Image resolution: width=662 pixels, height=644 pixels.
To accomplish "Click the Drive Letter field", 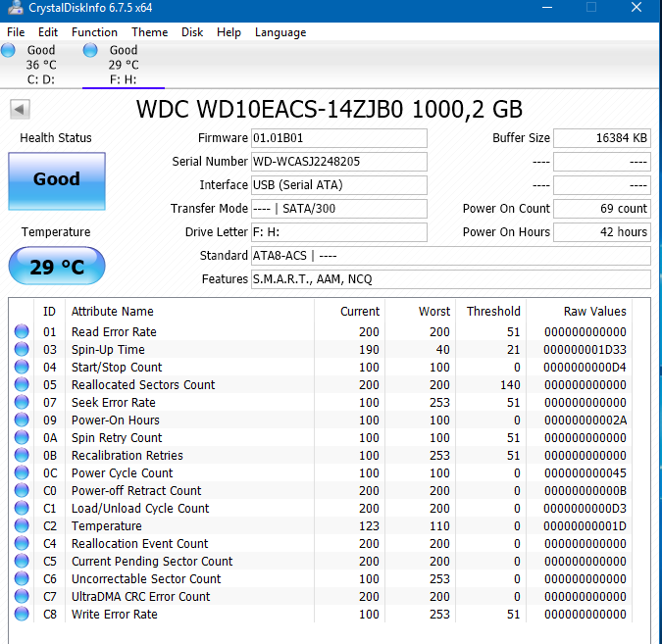I will pos(339,232).
